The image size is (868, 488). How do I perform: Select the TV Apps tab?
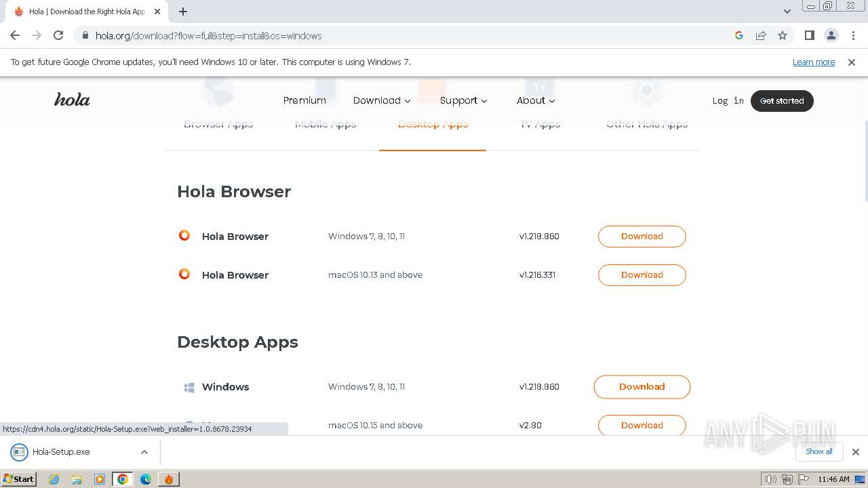tap(540, 124)
